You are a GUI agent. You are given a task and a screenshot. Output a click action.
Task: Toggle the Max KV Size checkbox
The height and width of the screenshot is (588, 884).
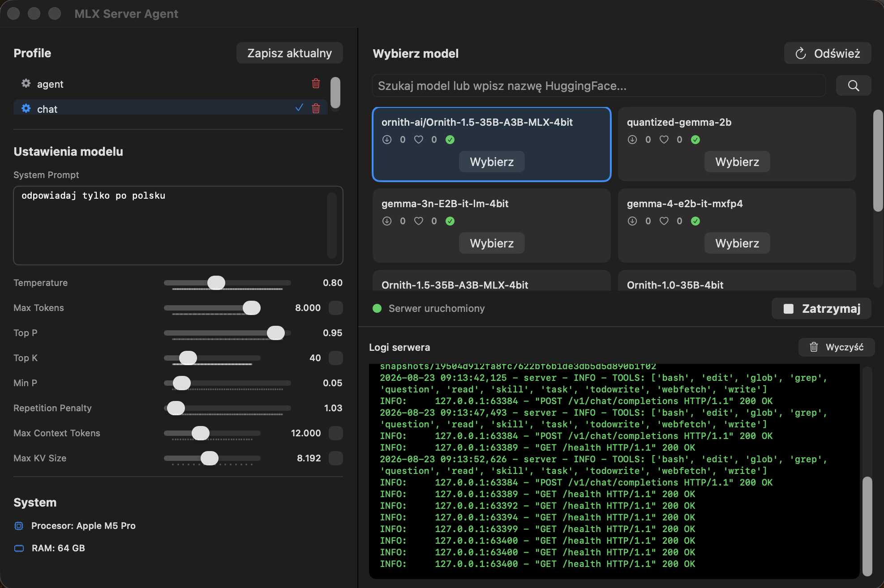[x=336, y=458]
